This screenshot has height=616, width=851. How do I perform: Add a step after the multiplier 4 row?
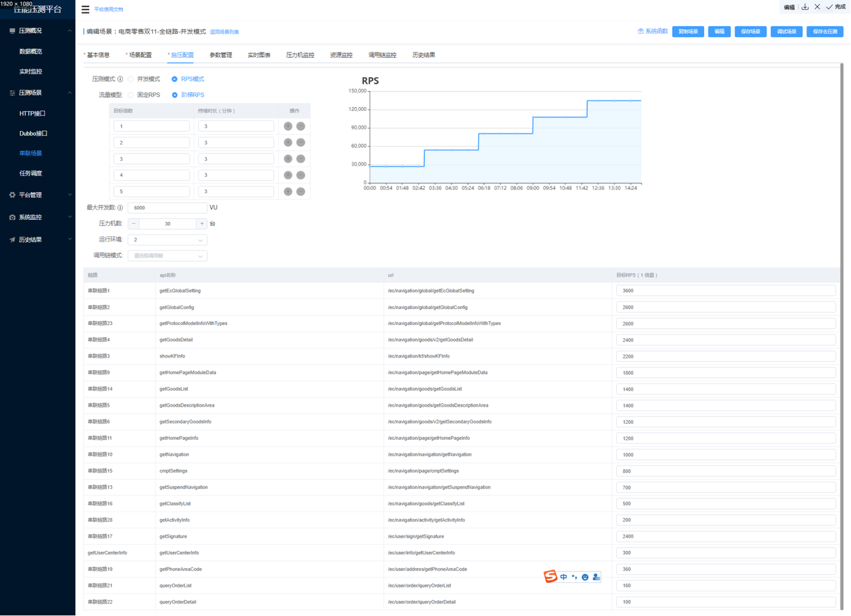288,175
